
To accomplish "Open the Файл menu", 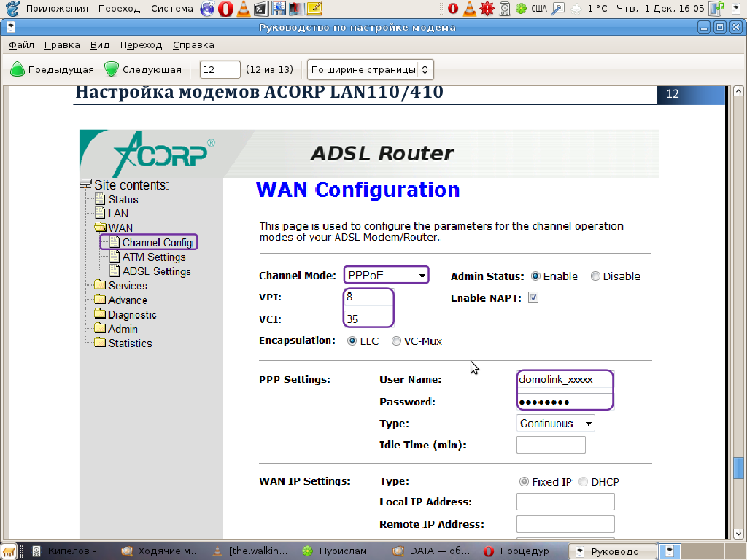I will (21, 44).
